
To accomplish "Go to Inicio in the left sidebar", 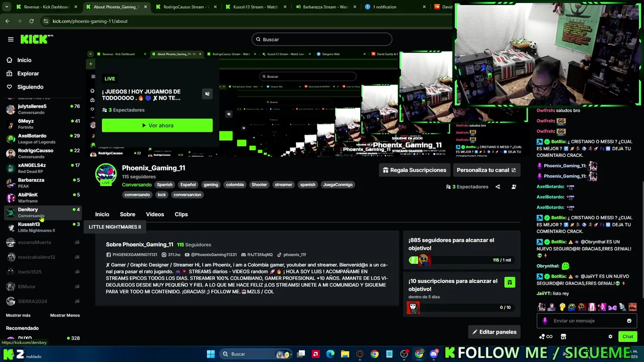I will (24, 60).
